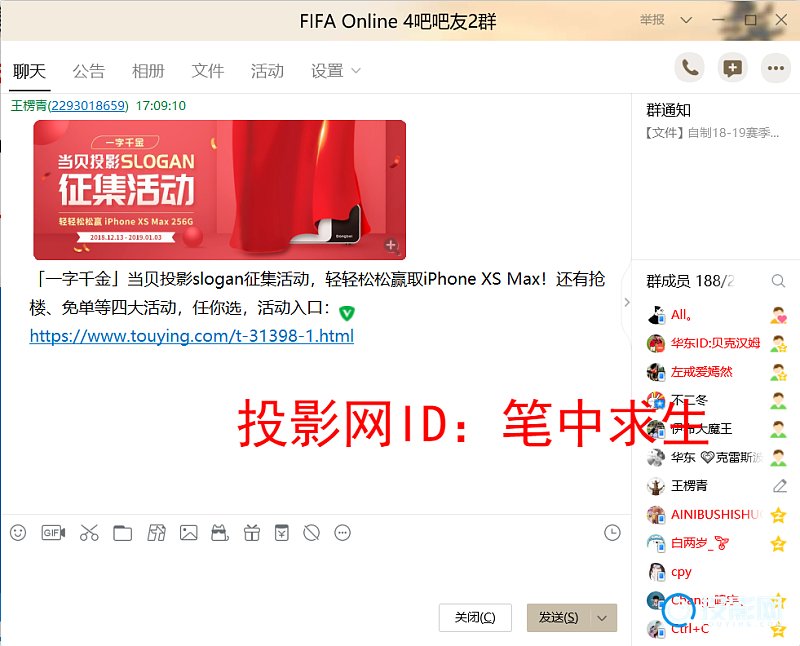Switch to the 公告 tab
The width and height of the screenshot is (800, 646).
pyautogui.click(x=89, y=71)
